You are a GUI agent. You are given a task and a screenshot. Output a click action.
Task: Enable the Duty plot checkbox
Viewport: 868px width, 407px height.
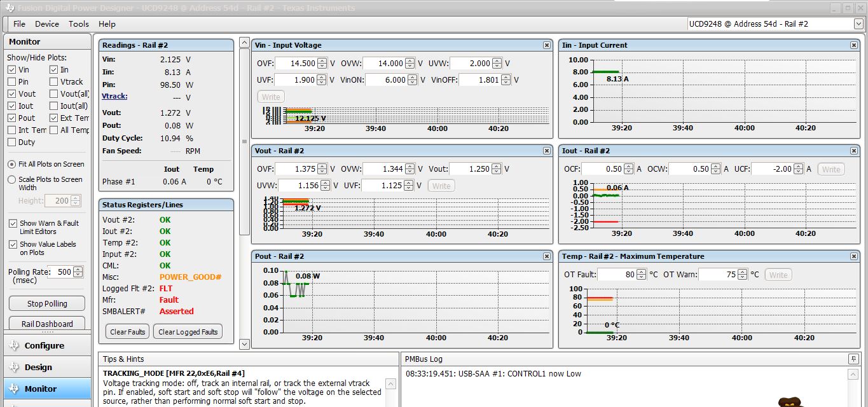click(12, 142)
